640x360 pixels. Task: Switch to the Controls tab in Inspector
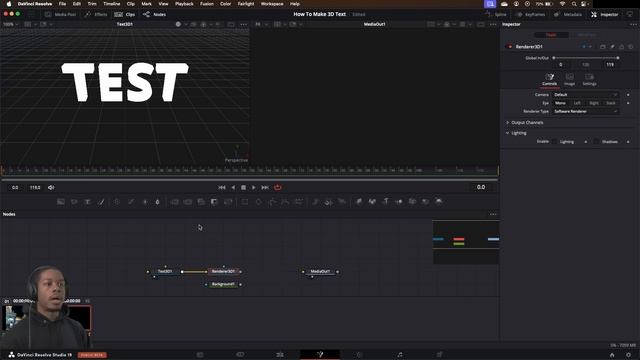click(549, 79)
